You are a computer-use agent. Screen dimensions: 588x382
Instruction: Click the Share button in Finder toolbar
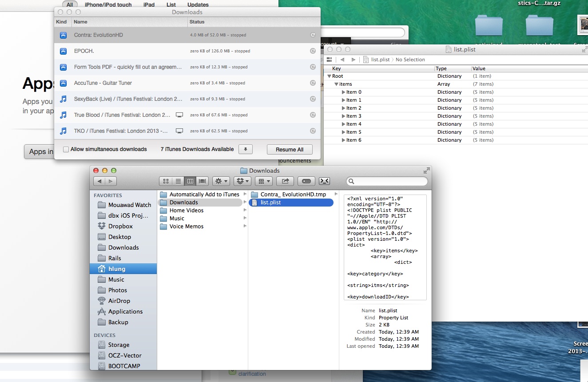pyautogui.click(x=285, y=181)
